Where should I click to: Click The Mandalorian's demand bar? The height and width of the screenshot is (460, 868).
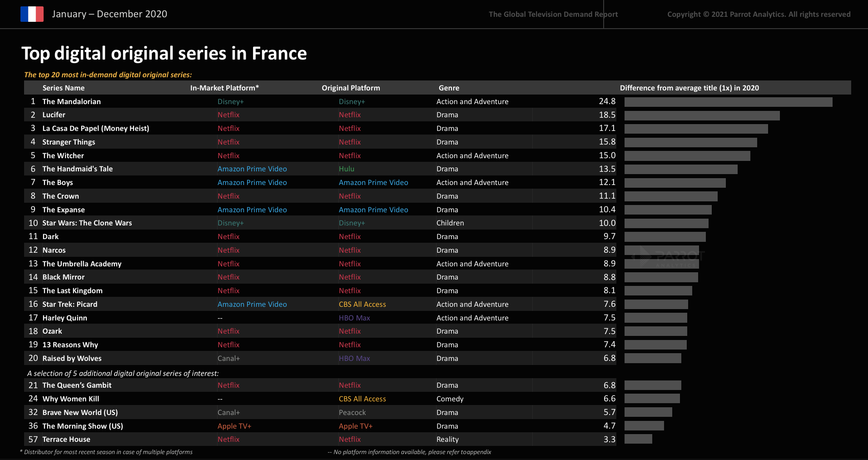[x=728, y=102]
